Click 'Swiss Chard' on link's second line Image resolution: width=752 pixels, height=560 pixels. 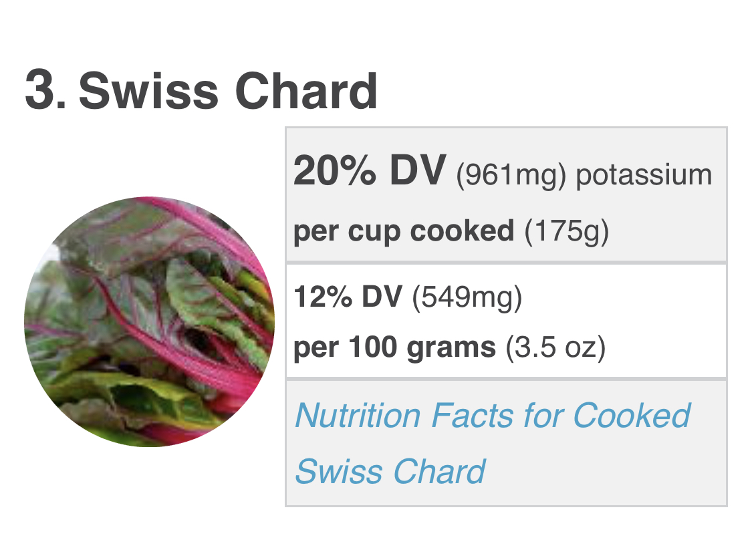pyautogui.click(x=390, y=471)
